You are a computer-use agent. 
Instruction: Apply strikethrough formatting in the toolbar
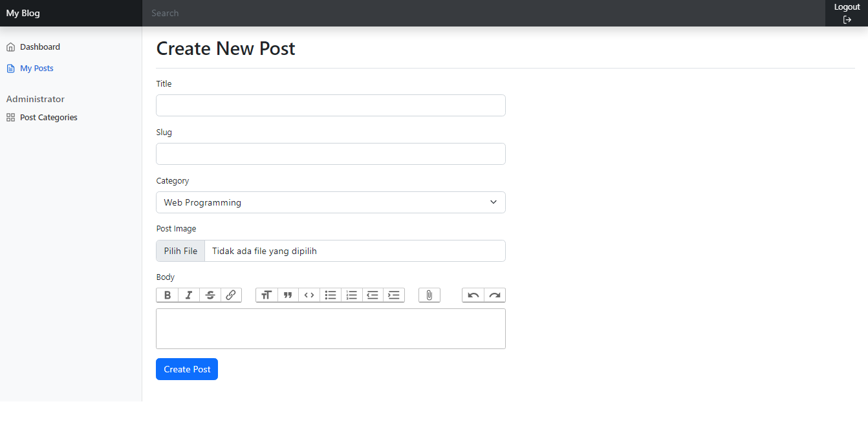210,295
